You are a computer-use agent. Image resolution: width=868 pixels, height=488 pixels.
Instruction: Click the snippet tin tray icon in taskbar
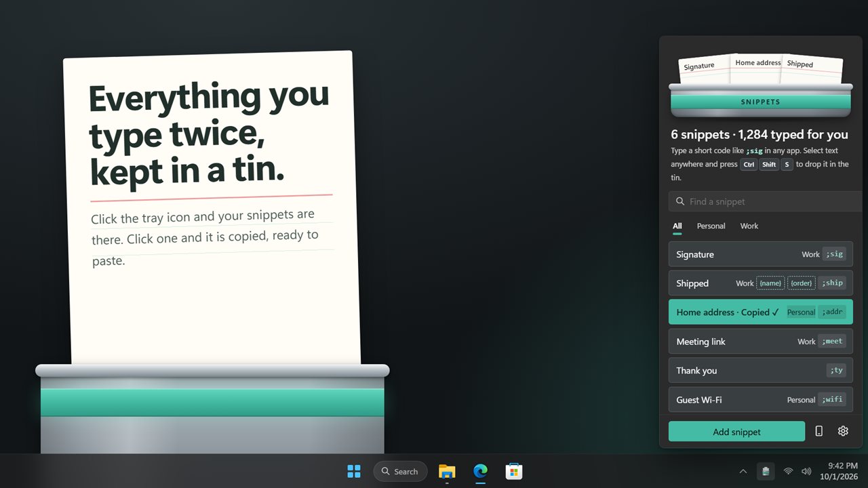[766, 471]
